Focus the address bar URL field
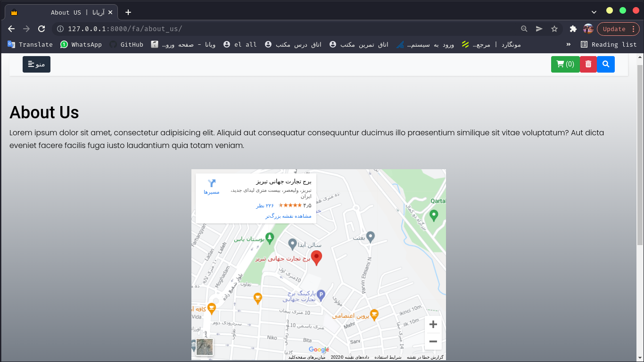The width and height of the screenshot is (644, 362). tap(292, 29)
